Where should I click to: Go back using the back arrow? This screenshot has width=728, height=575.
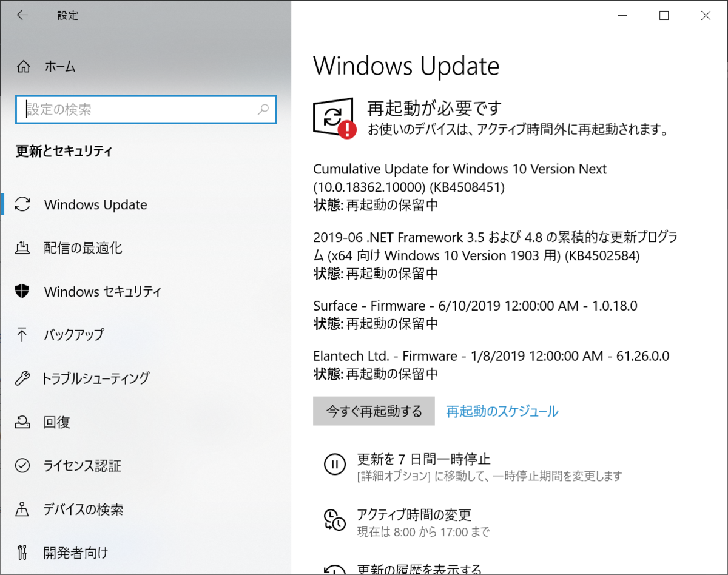pos(22,16)
